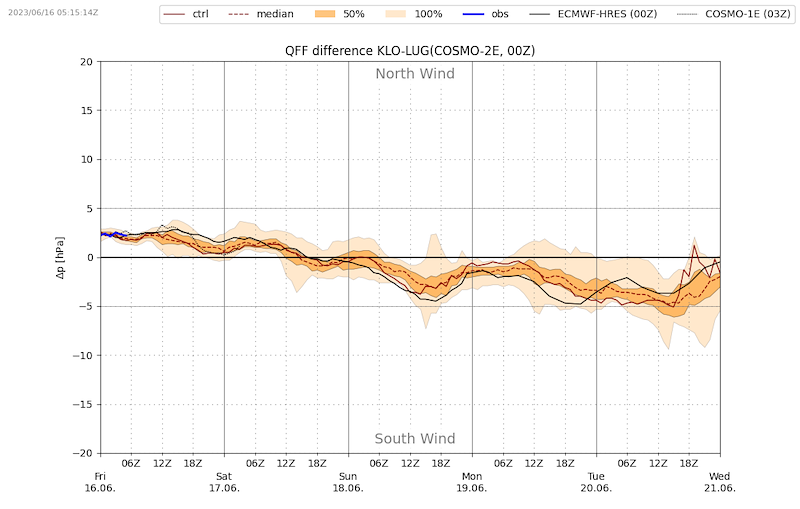The width and height of the screenshot is (800, 509).
Task: Click the y-axis tick '−5'
Action: (x=87, y=307)
